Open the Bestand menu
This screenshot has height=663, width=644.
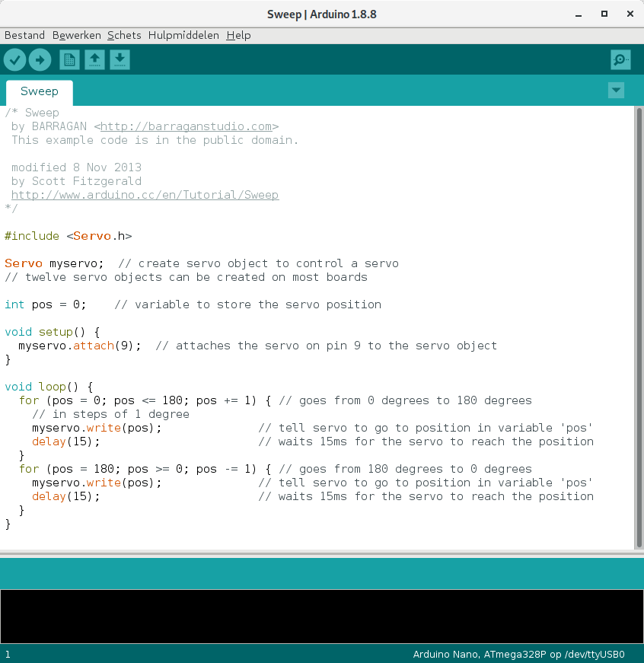[x=24, y=35]
